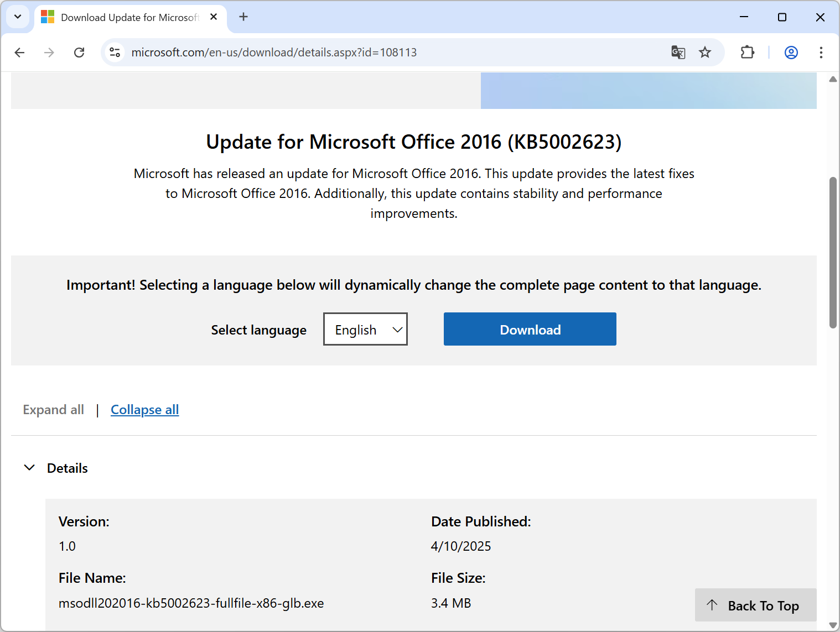Screen dimensions: 840x632
Task: Switch to the Download Update for Microsoft tab
Action: [127, 17]
